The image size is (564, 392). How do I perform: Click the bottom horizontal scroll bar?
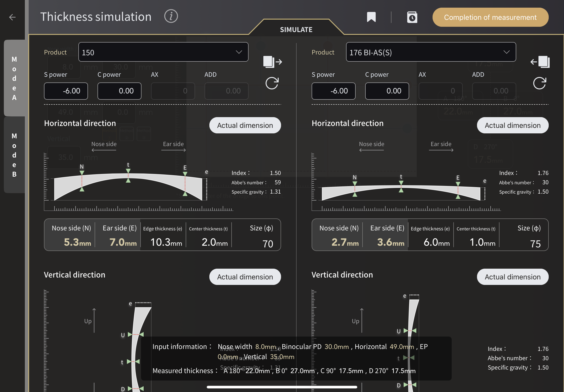click(x=282, y=387)
